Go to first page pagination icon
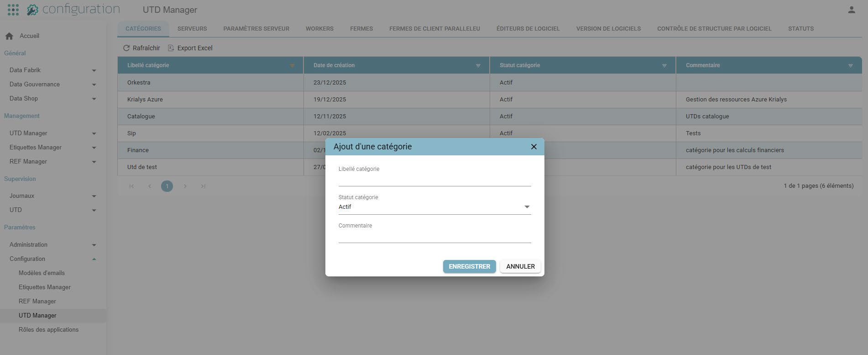Image resolution: width=868 pixels, height=355 pixels. 131,186
